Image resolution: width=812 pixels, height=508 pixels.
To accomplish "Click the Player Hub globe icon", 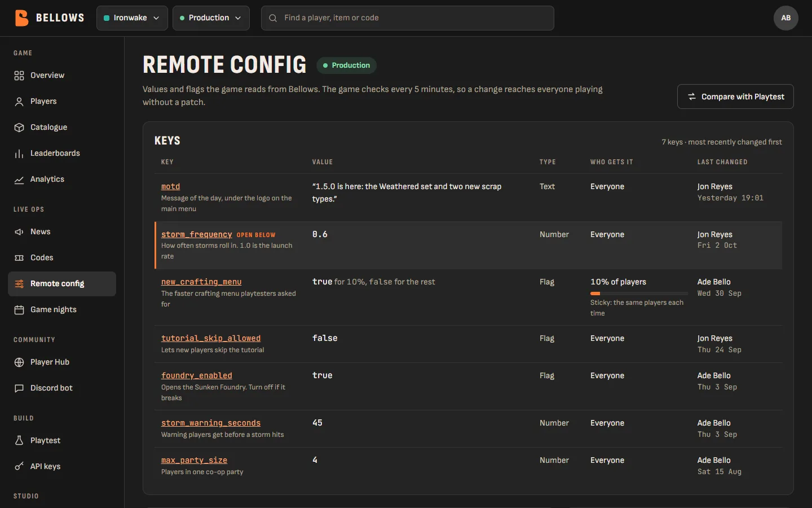I will (x=19, y=362).
